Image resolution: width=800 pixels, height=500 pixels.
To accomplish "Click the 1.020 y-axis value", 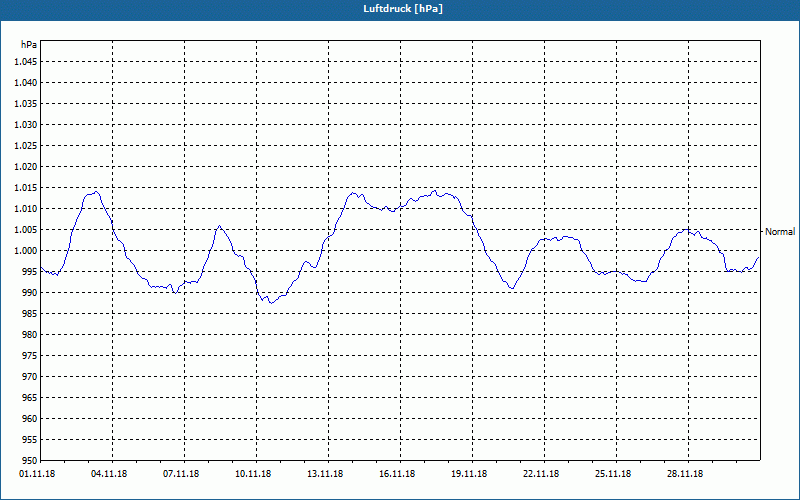I will coord(26,166).
